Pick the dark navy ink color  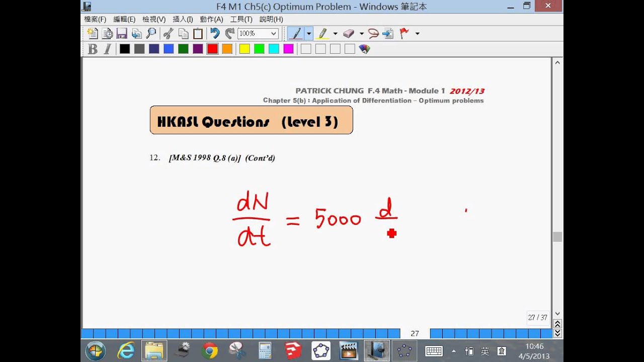click(154, 49)
